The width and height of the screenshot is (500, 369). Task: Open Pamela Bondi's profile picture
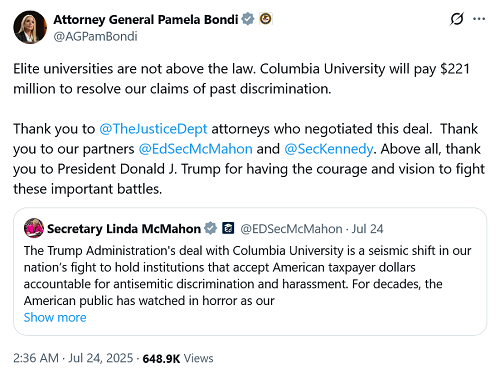click(x=30, y=27)
